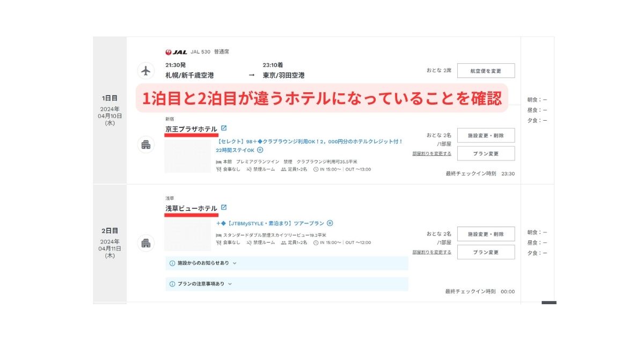Click 施設変更・削除 for 京王プラザホテル
Image resolution: width=644 pixels, height=338 pixels.
point(486,135)
